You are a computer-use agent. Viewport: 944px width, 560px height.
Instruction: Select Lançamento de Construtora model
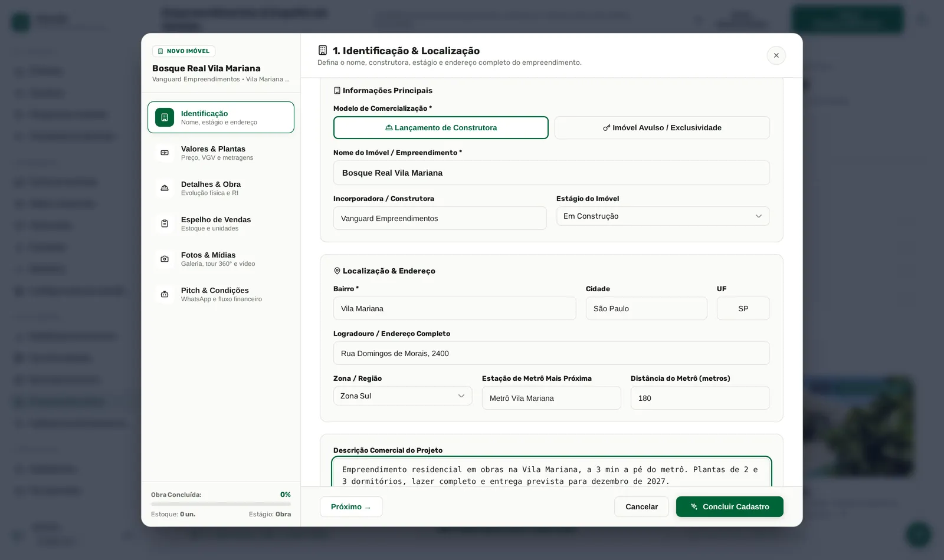(x=441, y=127)
